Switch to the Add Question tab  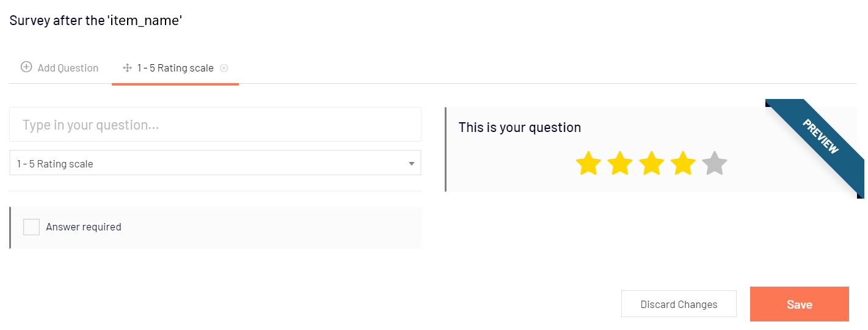click(x=60, y=68)
